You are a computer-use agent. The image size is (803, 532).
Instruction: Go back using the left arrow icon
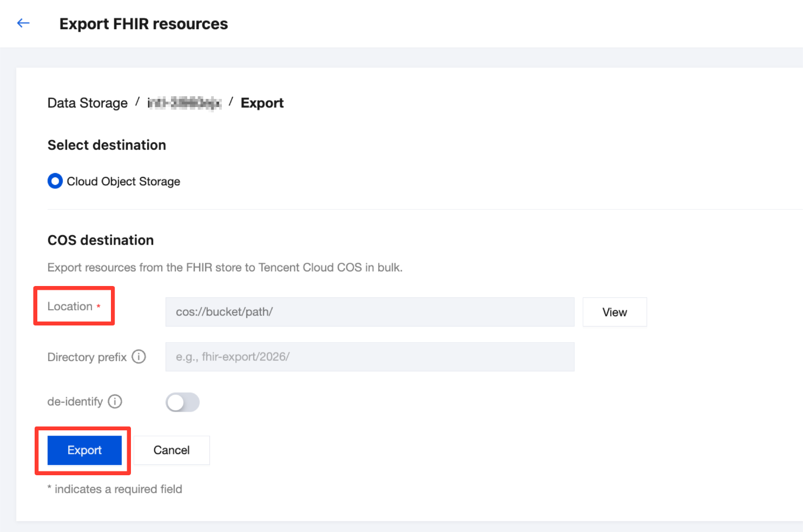(x=23, y=23)
